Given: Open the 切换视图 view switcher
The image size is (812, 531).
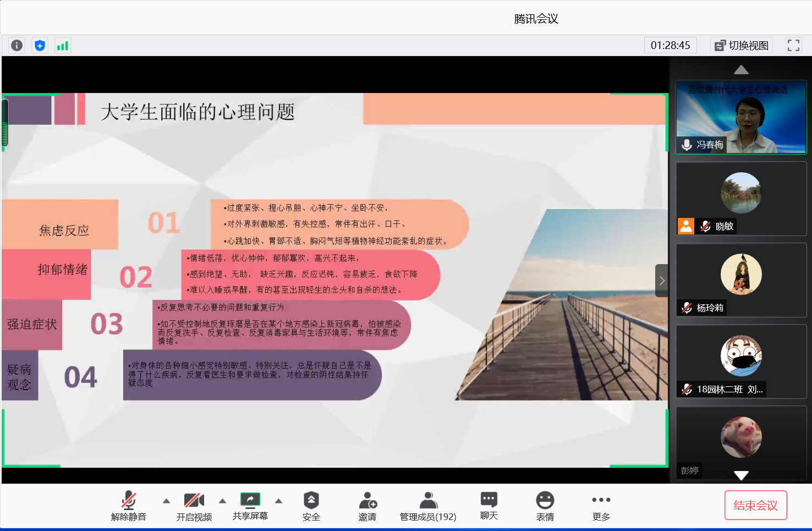Looking at the screenshot, I should (741, 45).
